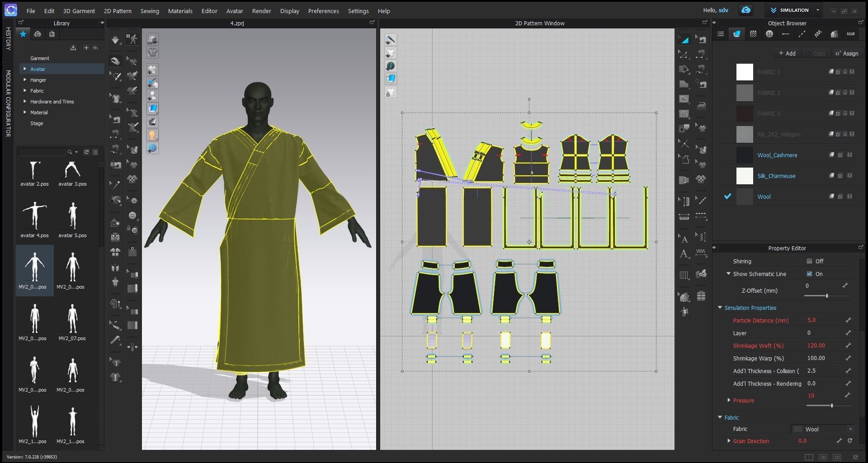Click wrench icon beside Particle Distance
Viewport: 868px width, 463px height.
848,320
